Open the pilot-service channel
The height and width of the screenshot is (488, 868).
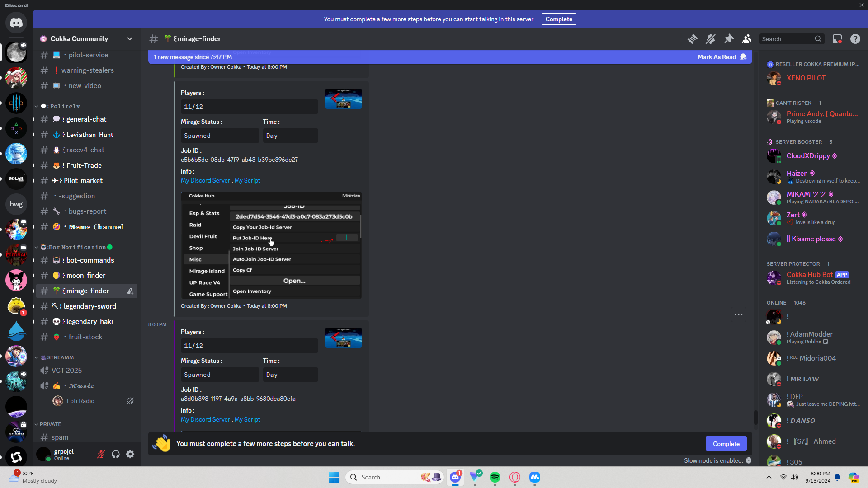click(87, 55)
